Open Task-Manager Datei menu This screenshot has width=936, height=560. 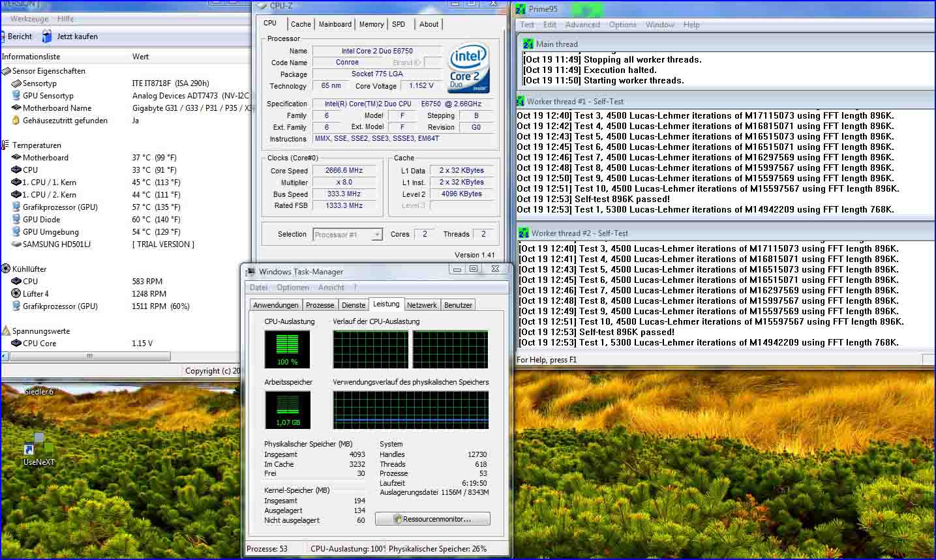pos(259,287)
